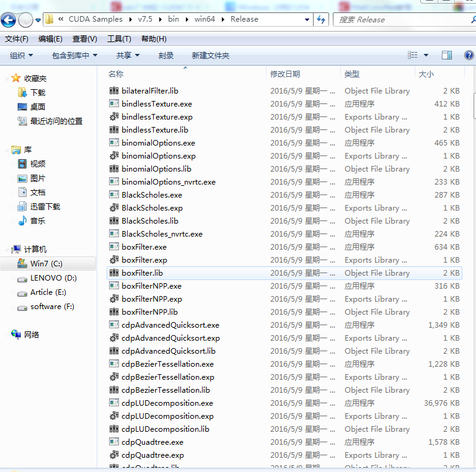Click the BlackScholes.exp gear icon
The width and height of the screenshot is (476, 472).
pos(114,208)
